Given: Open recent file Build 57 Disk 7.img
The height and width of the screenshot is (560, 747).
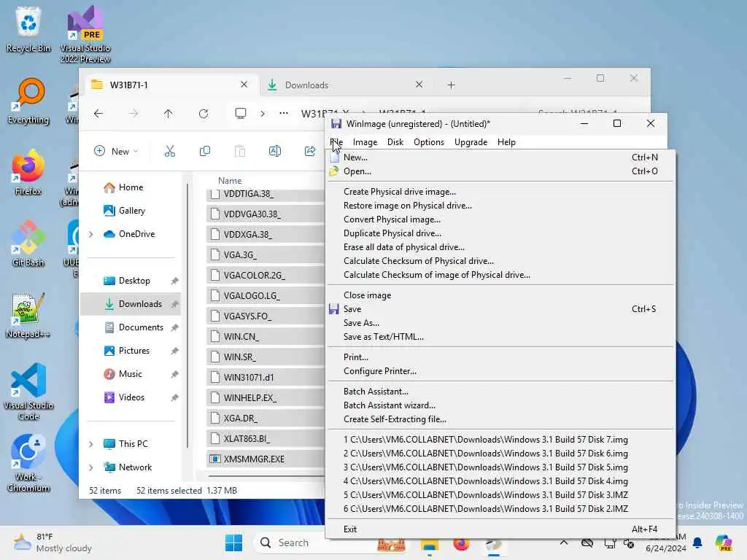Looking at the screenshot, I should point(500,440).
